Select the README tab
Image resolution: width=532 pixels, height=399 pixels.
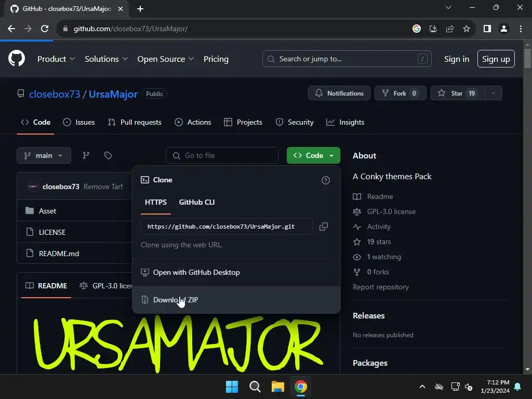coord(46,286)
